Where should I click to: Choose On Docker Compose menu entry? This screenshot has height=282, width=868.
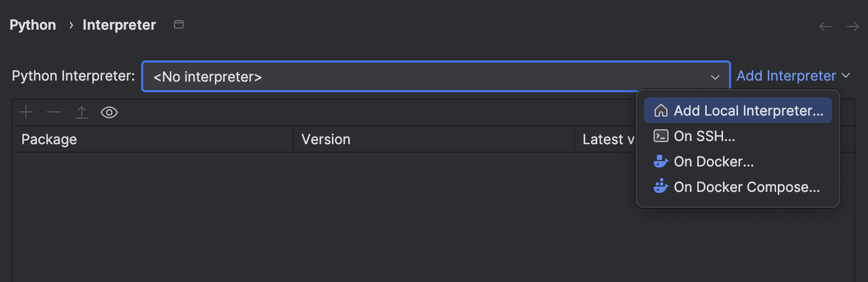[747, 187]
